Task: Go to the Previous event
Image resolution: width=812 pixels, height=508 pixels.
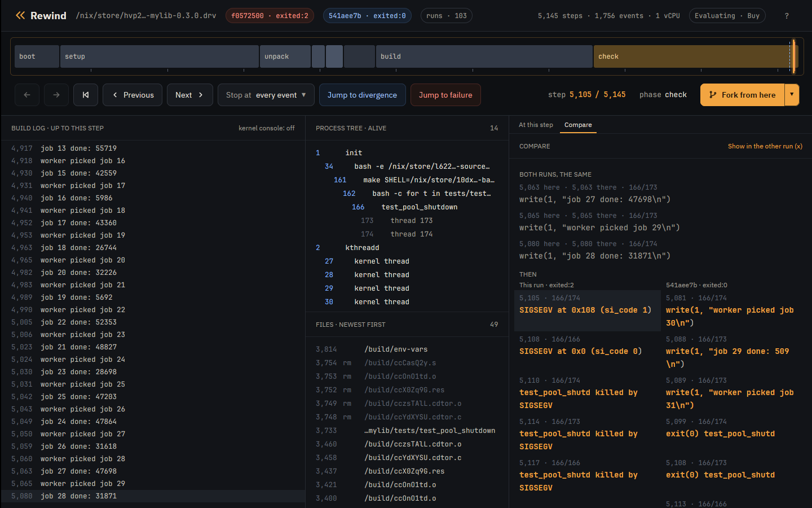Action: click(133, 95)
